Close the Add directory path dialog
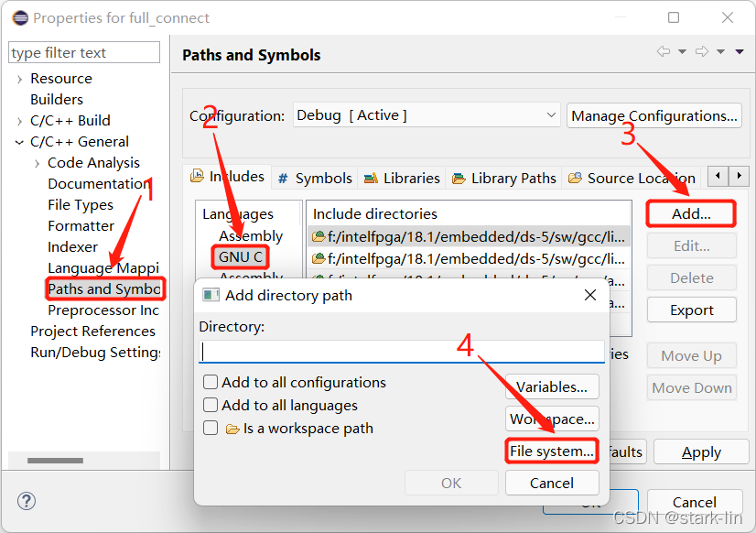 [590, 295]
